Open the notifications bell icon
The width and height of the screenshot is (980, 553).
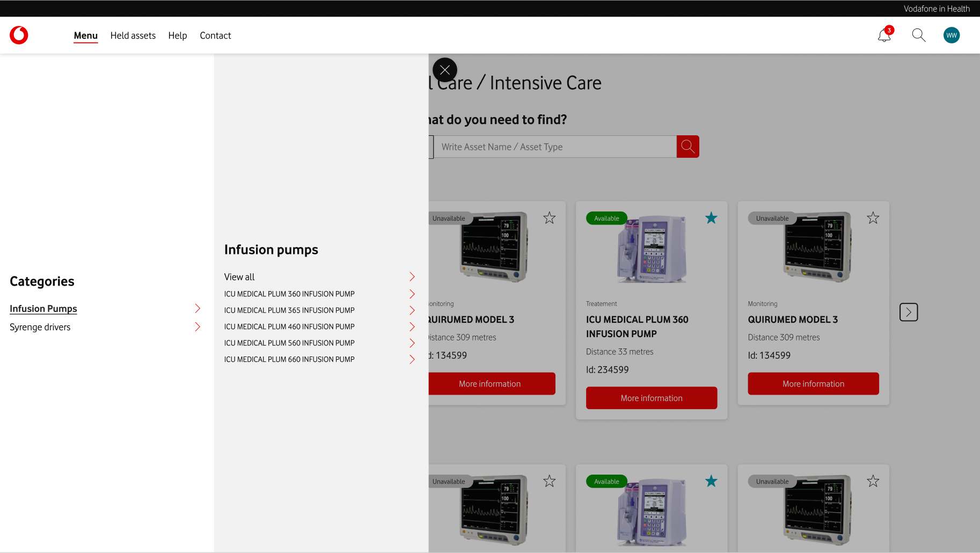884,35
